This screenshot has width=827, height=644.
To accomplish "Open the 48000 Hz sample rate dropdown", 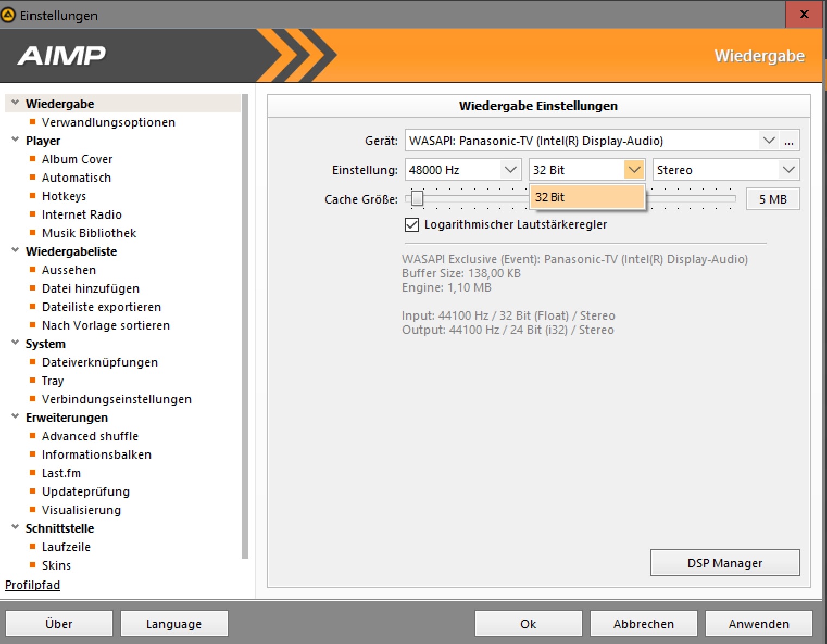I will click(x=510, y=170).
